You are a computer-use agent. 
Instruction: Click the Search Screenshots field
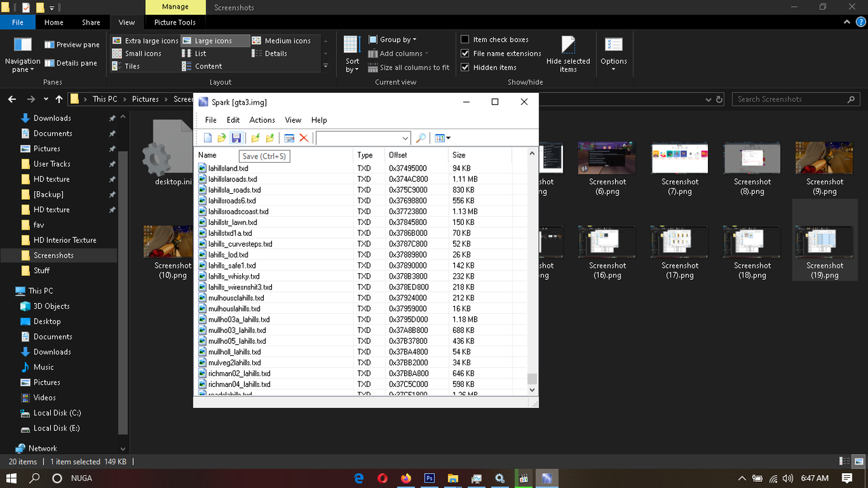click(x=797, y=99)
